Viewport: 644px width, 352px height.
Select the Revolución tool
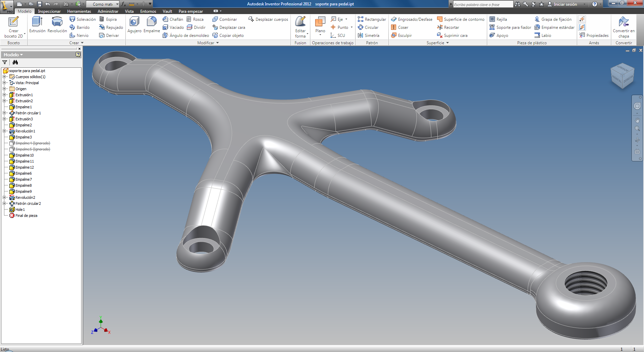tap(57, 25)
